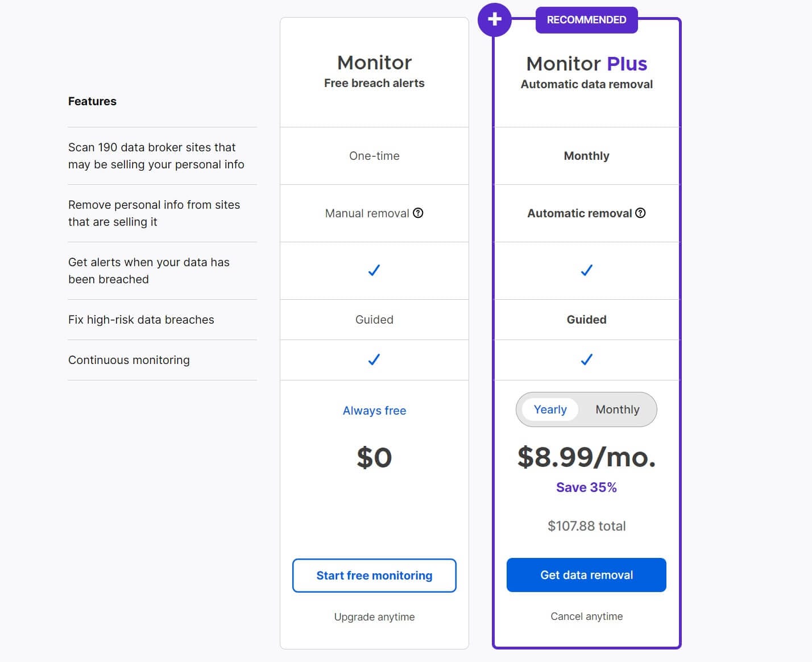Viewport: 812px width, 662px height.
Task: Open tooltip next to Manual removal
Action: 419,213
